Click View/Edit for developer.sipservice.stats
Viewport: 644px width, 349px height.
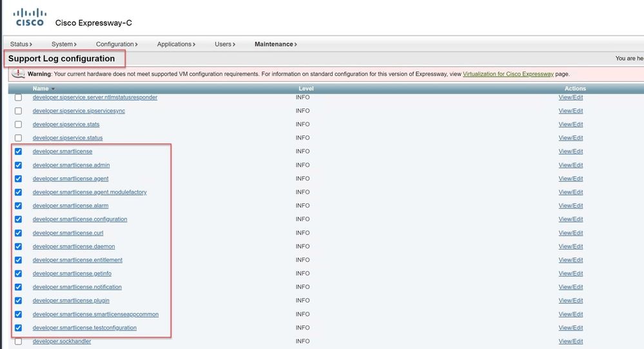tap(571, 124)
